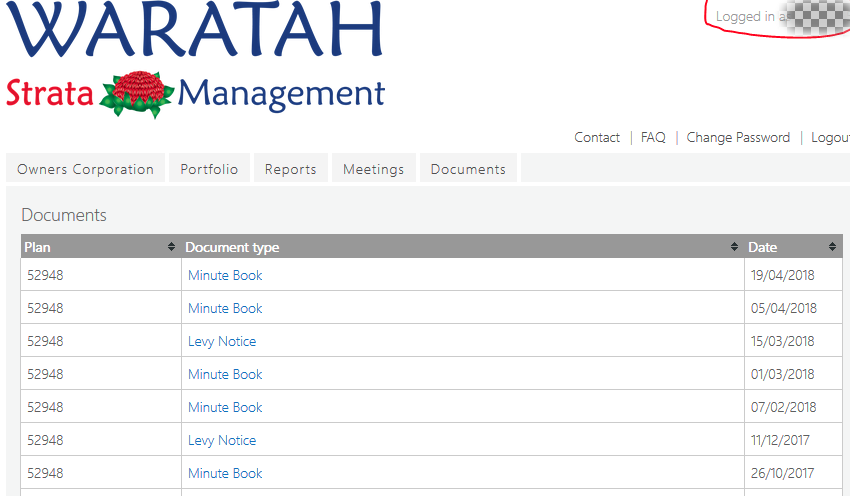Viewport: 850px width, 496px height.
Task: Open Minute Book dated 05/04/2018
Action: pyautogui.click(x=225, y=308)
